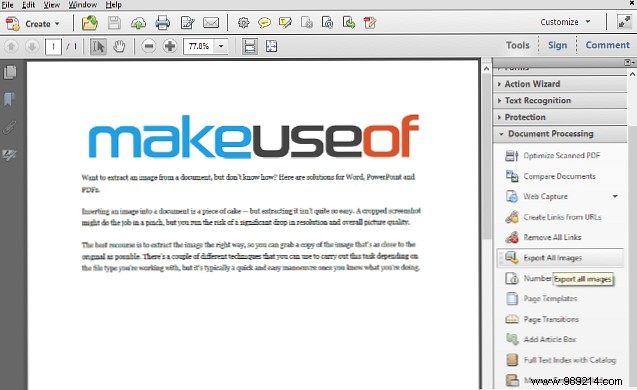Zoom out with the minus button
Viewport: 637px width, 390px height.
pyautogui.click(x=149, y=46)
